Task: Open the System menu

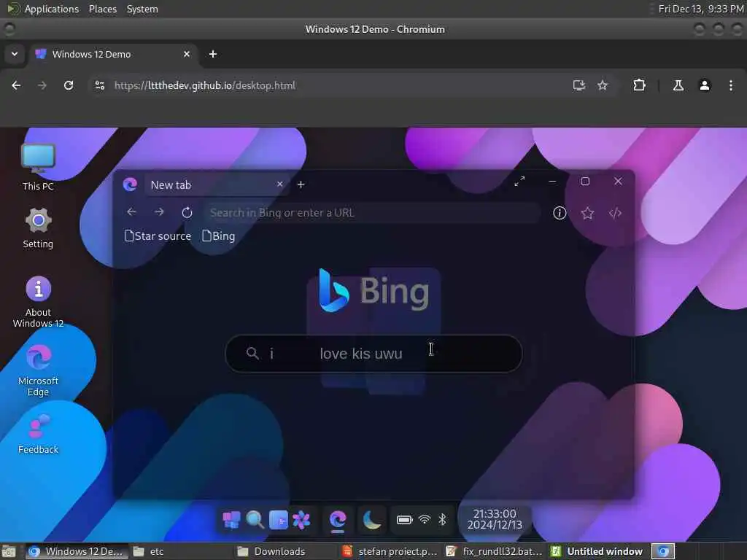Action: click(142, 9)
